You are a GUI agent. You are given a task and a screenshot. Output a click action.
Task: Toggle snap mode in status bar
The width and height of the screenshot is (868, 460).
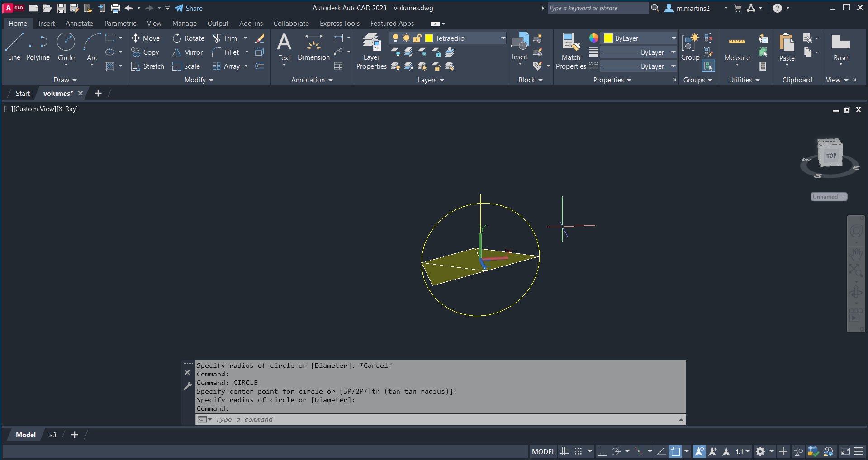point(578,451)
